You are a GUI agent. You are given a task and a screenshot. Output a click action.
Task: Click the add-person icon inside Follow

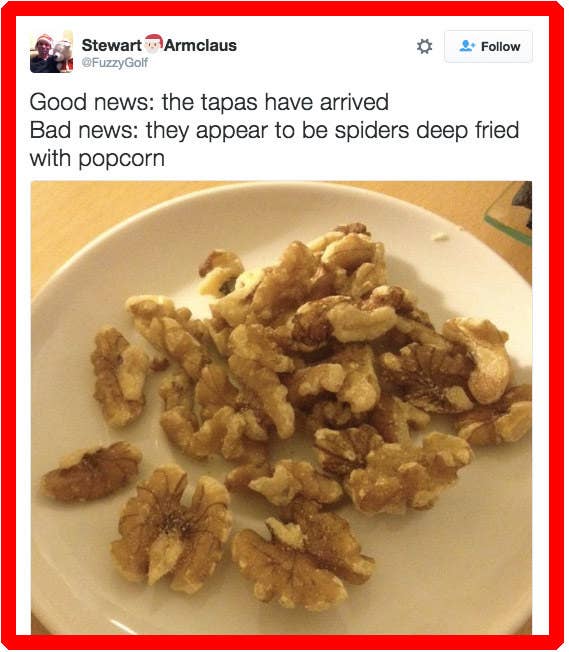coord(467,46)
